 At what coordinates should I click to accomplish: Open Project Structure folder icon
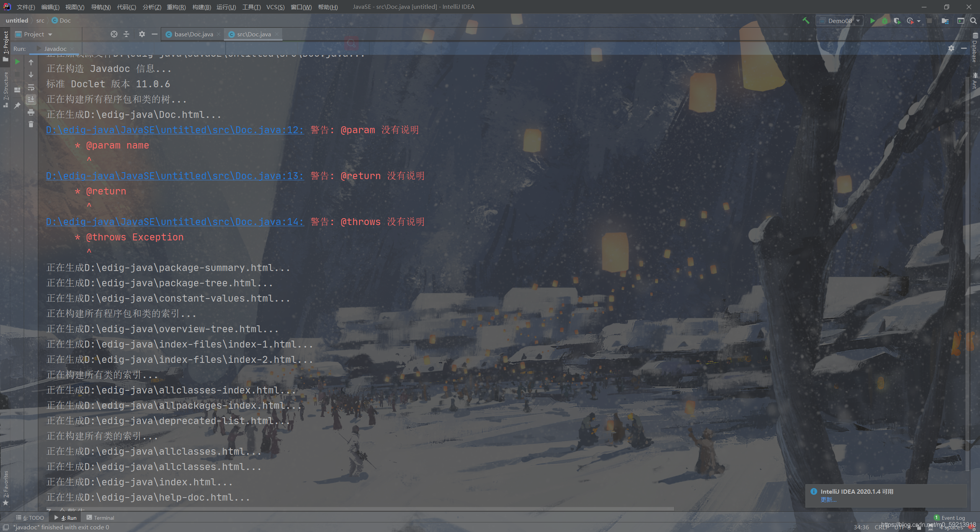[945, 21]
